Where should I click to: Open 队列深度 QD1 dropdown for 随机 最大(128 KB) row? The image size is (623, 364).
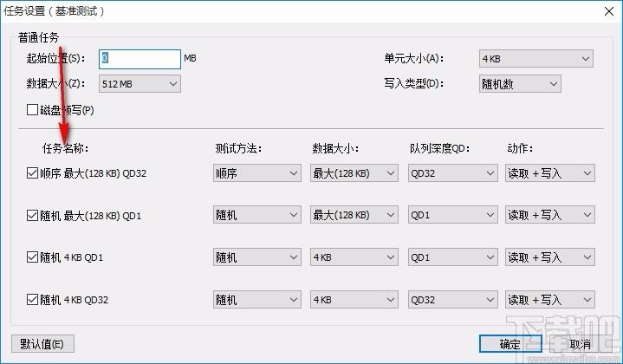point(452,215)
